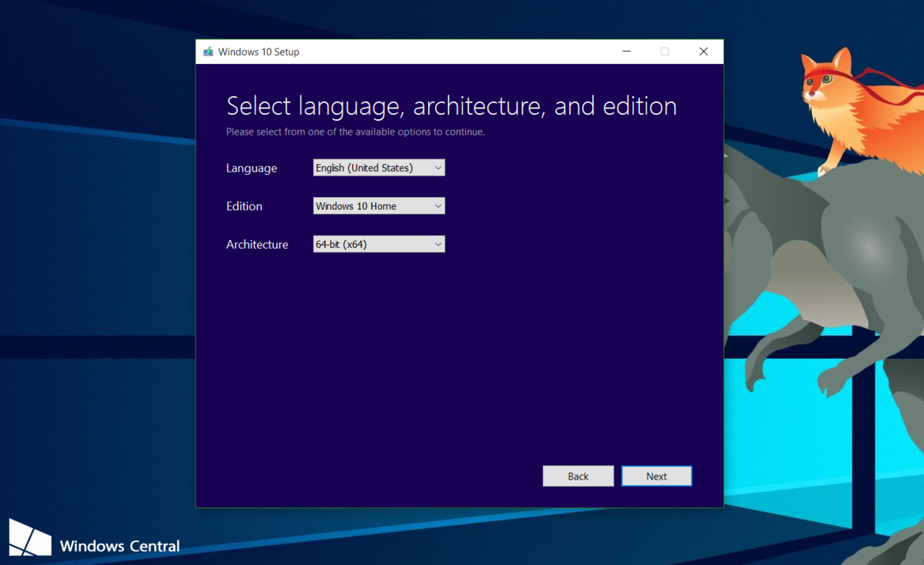Click the 'Windows 10 Setup' title text
Screen dimensions: 924x565
tap(259, 52)
